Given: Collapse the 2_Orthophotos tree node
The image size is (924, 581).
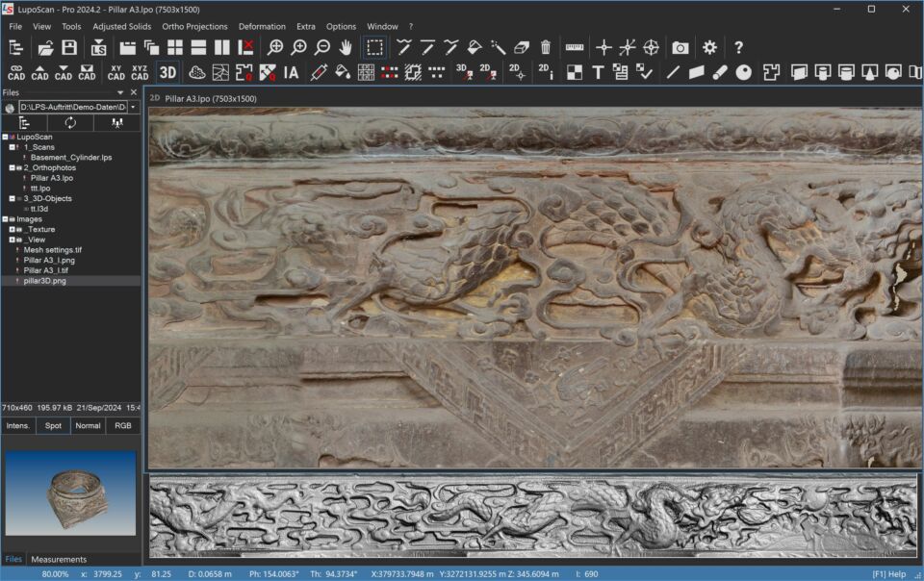Looking at the screenshot, I should [x=12, y=167].
